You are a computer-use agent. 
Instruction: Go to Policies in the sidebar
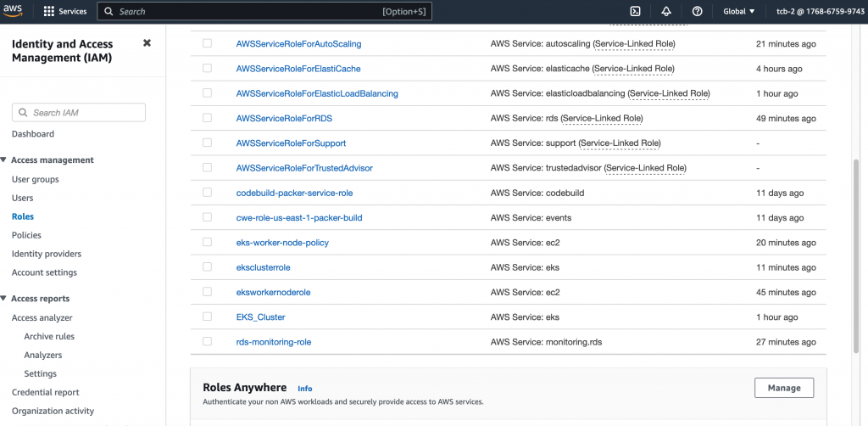(26, 235)
